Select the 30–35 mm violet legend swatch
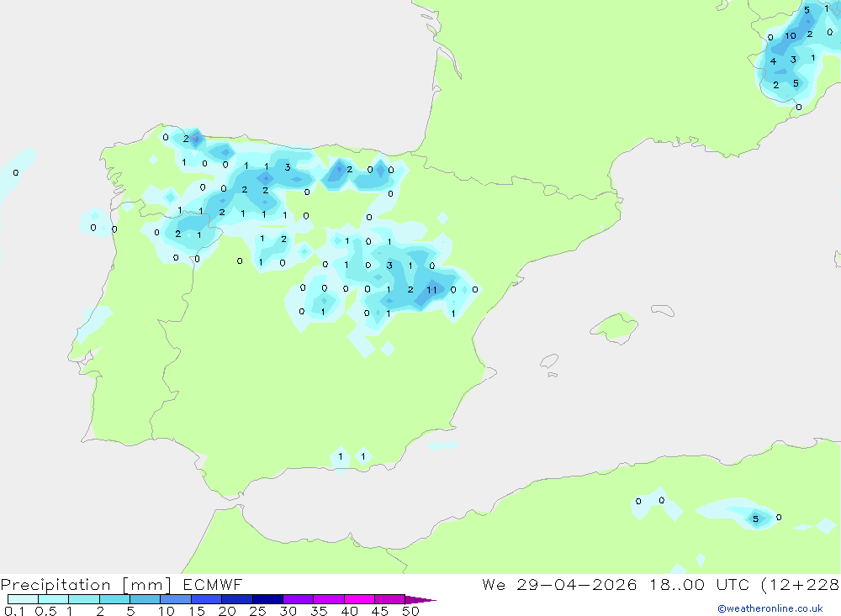This screenshot has width=841, height=616. click(x=298, y=599)
